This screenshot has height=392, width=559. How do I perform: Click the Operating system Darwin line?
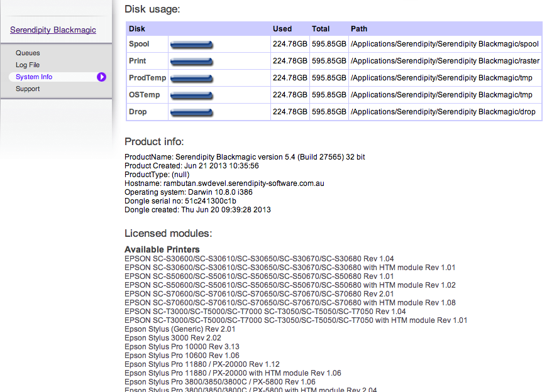(188, 192)
